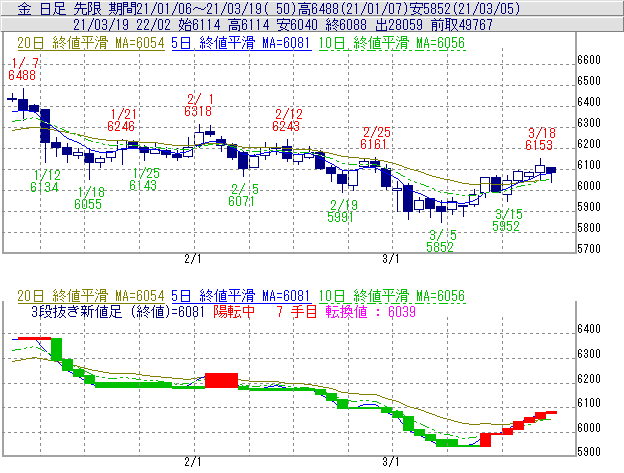Click 安5852(21/03/05) in the header line
The image size is (624, 473).
click(466, 9)
